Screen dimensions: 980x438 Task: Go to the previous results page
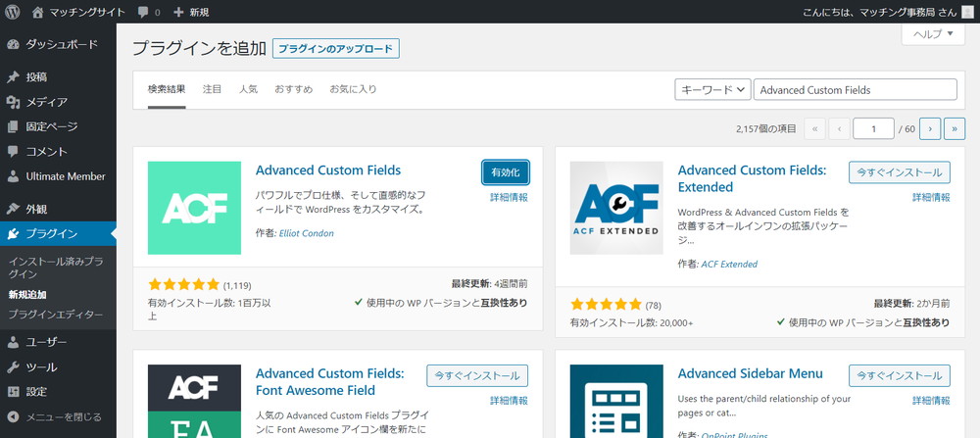point(839,128)
